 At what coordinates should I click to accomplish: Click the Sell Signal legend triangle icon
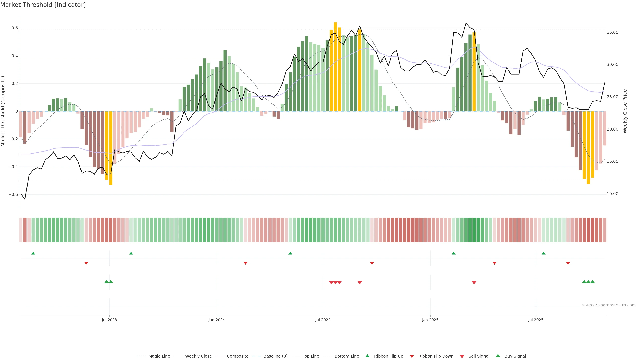462,356
